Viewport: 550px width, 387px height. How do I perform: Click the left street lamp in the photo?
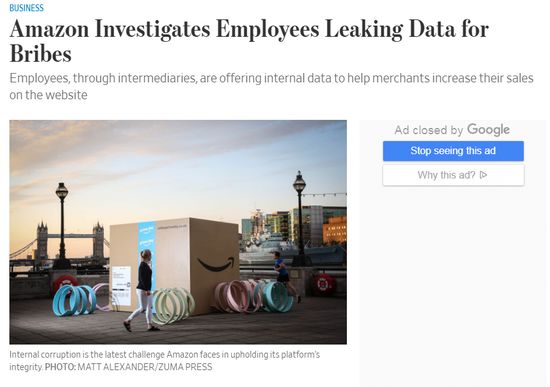(62, 225)
